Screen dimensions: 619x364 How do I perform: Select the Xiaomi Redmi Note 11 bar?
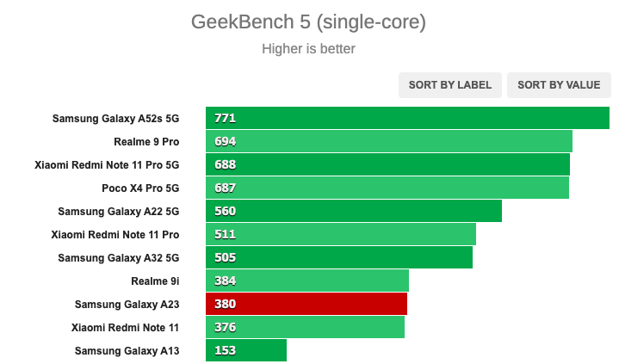coord(305,327)
